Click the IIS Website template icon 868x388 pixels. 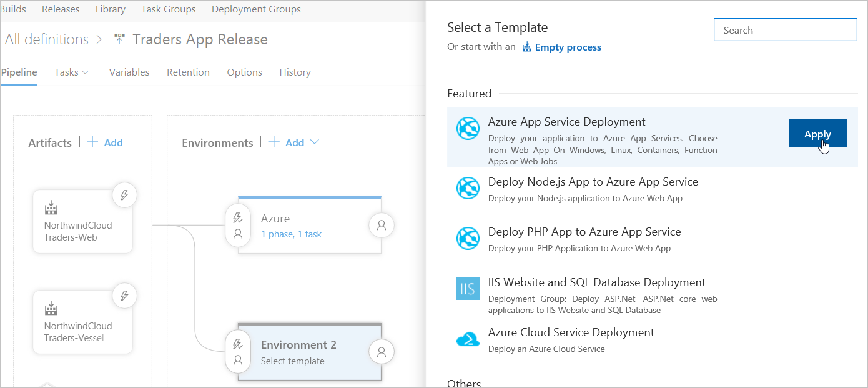point(468,289)
